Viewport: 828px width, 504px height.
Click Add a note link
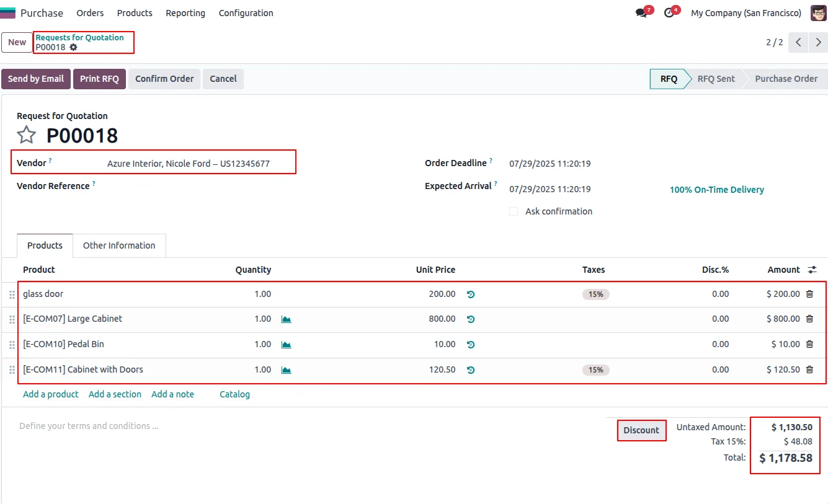point(172,394)
